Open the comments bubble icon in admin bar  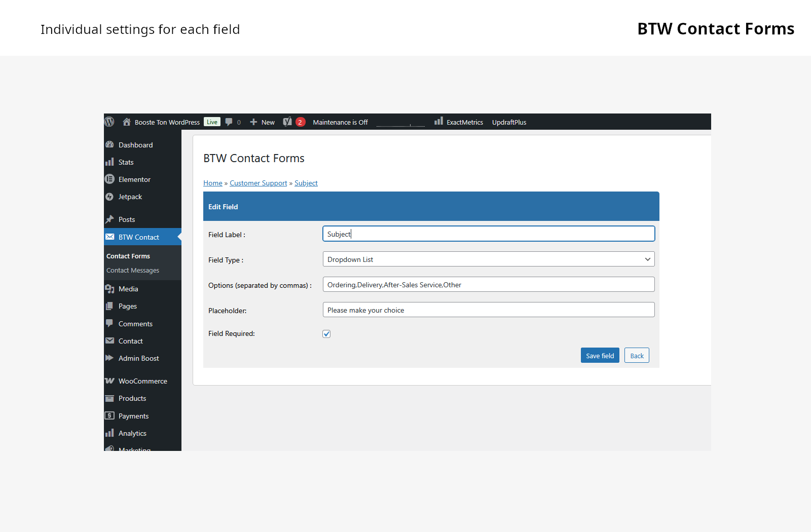point(229,122)
